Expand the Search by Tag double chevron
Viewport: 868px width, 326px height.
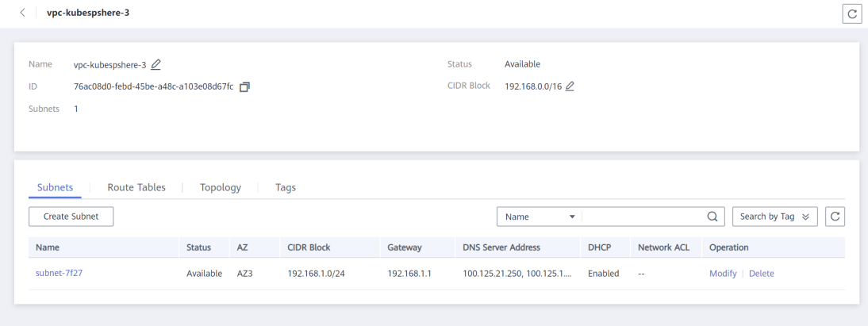(805, 217)
